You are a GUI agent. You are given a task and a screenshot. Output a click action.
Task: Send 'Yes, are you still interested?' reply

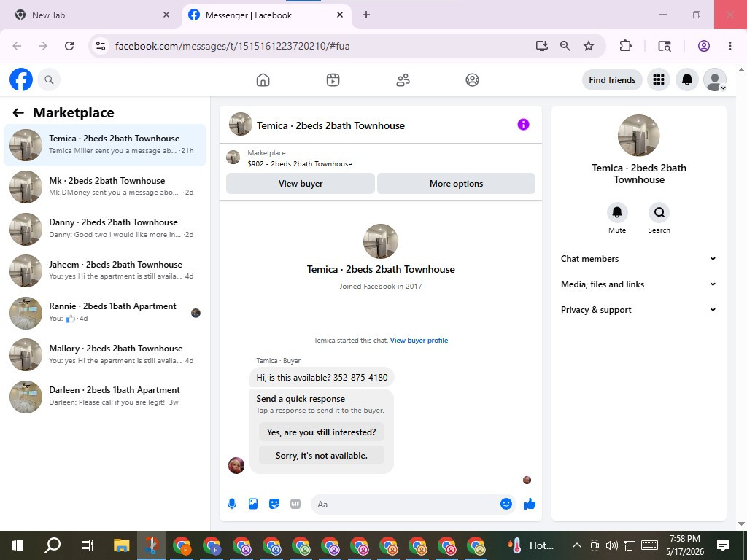[x=321, y=432]
